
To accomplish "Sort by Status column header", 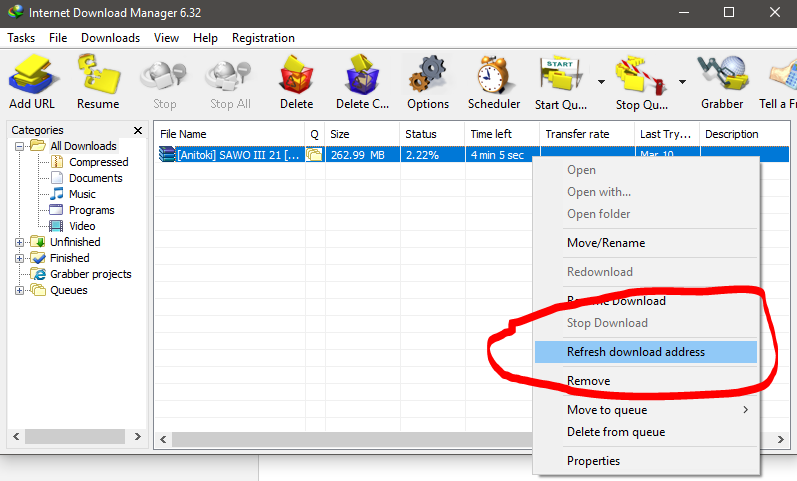I will click(x=432, y=134).
